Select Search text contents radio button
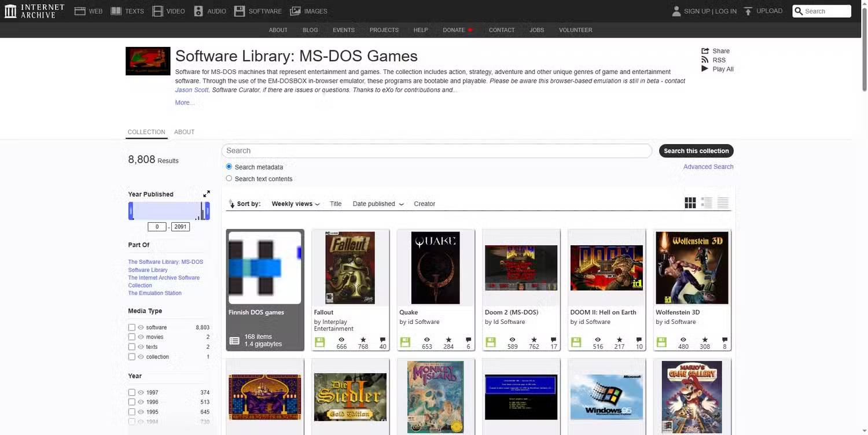The width and height of the screenshot is (868, 435). (229, 179)
